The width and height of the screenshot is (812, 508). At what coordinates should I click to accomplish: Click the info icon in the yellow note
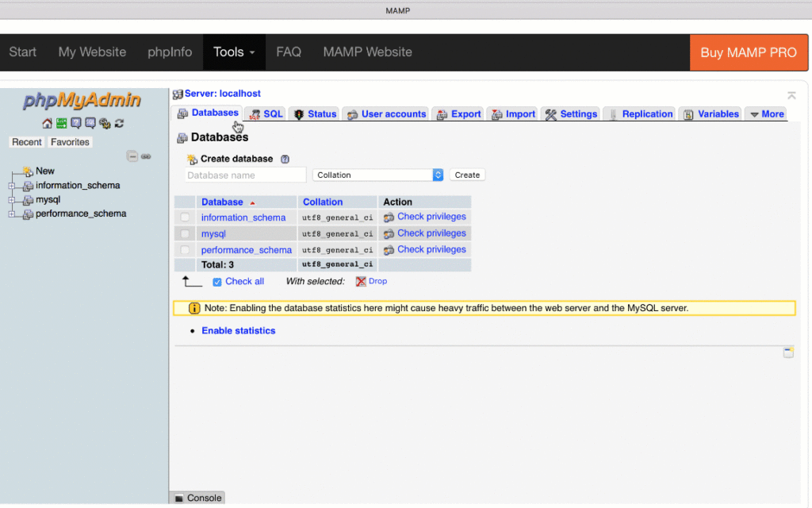(x=194, y=309)
